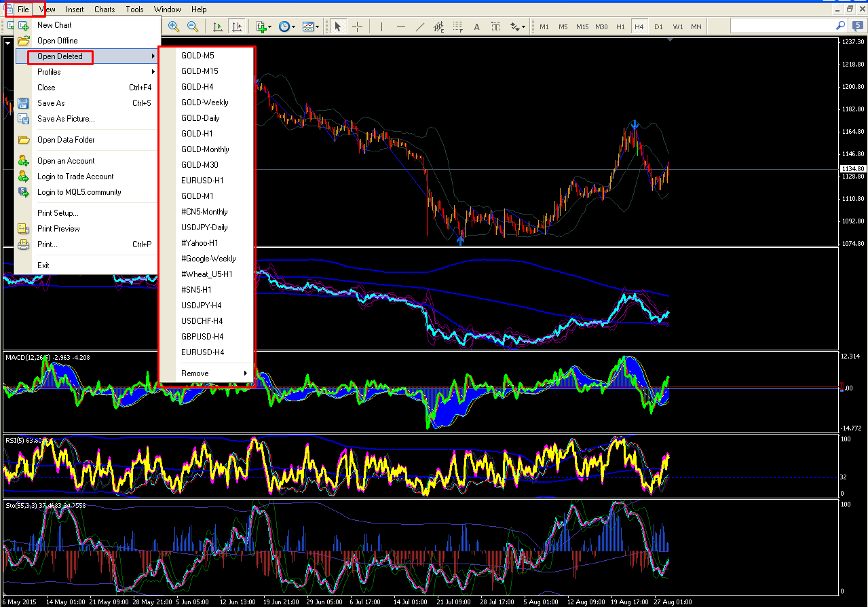Select the vertical line drawing tool
The image size is (868, 607).
coord(382,26)
